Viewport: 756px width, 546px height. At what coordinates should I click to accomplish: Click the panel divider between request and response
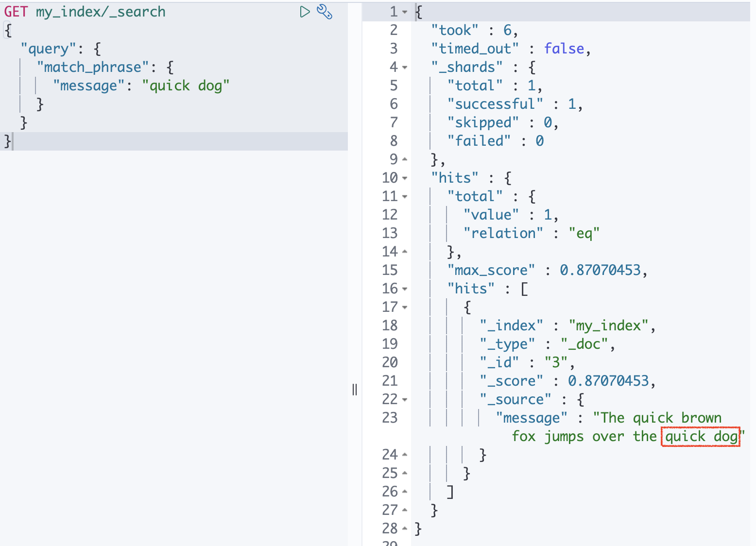[354, 390]
